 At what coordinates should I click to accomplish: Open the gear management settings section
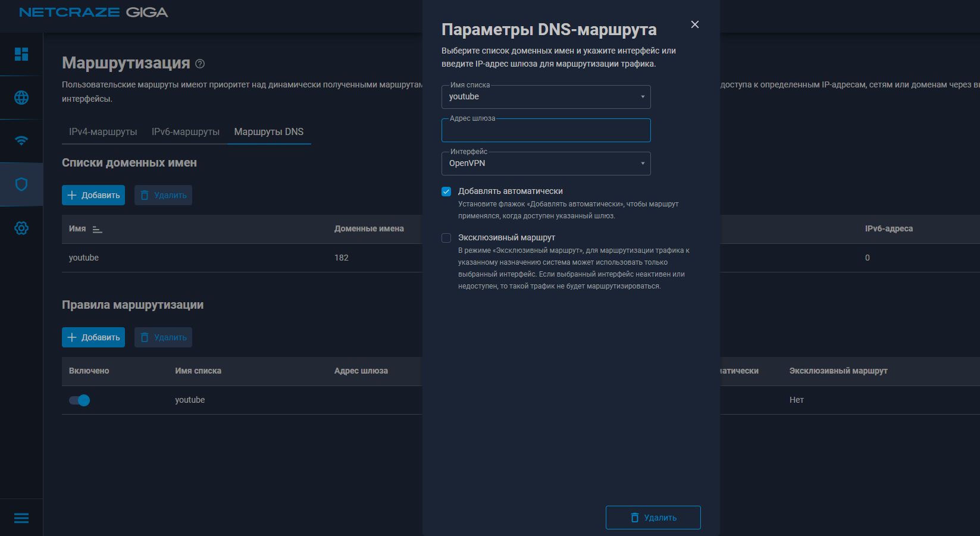coord(21,228)
